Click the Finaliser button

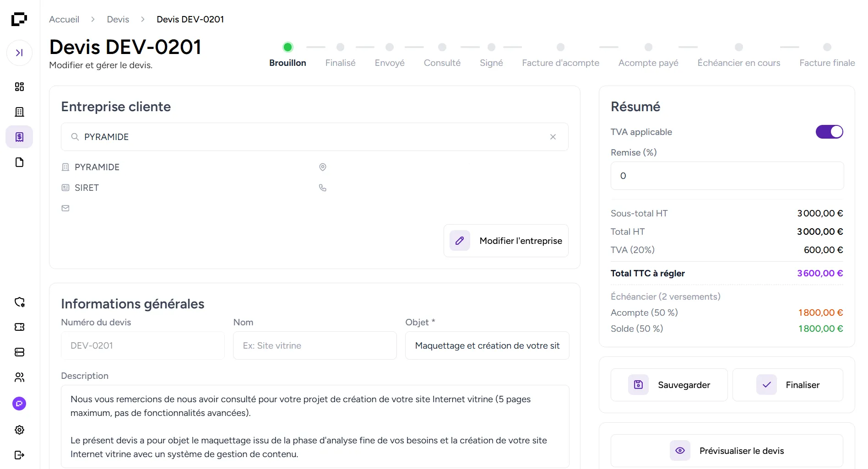tap(788, 385)
